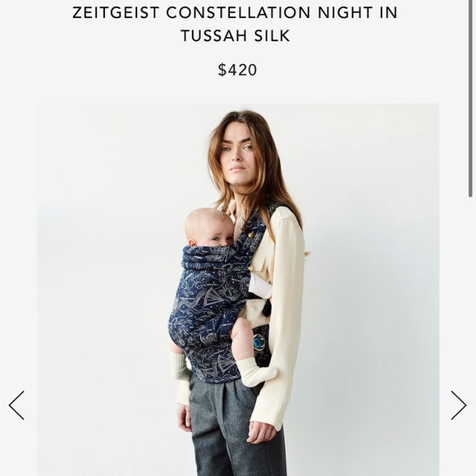Select the Zeitgeist Constellation Night product title
The image size is (476, 476).
click(236, 24)
